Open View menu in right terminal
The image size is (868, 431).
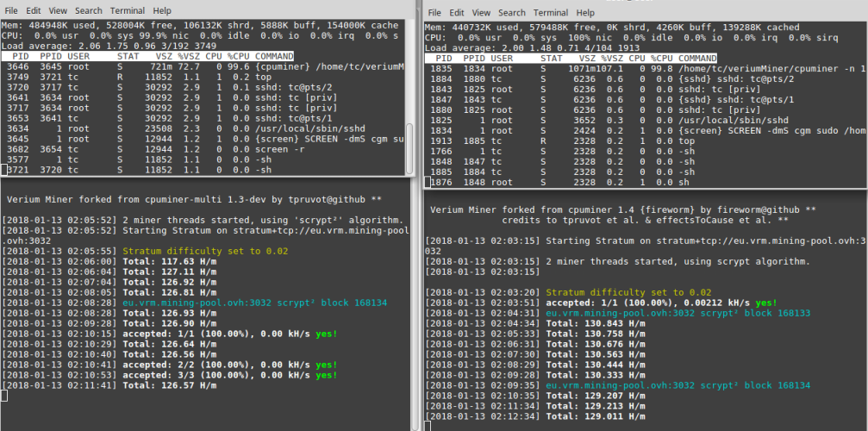coord(481,13)
